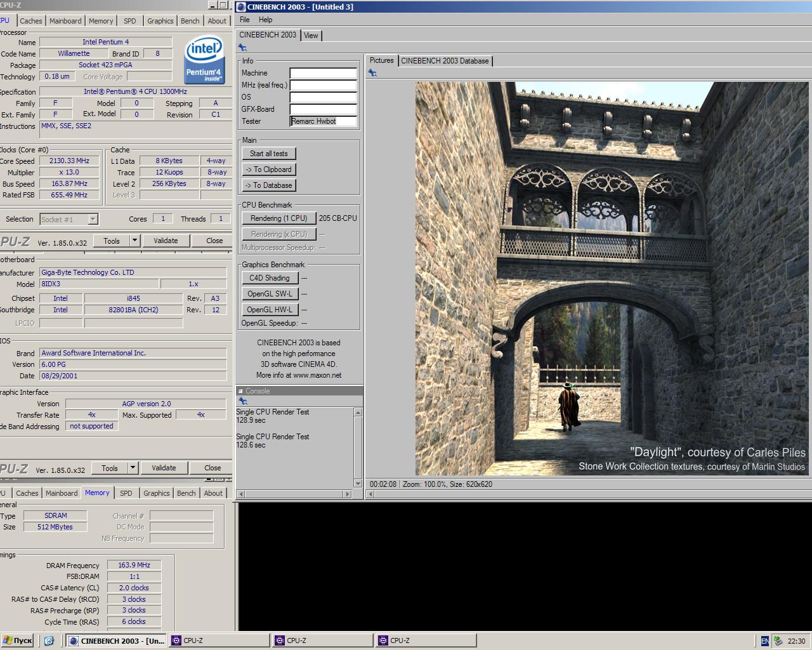
Task: Click the To Database button
Action: [x=268, y=185]
